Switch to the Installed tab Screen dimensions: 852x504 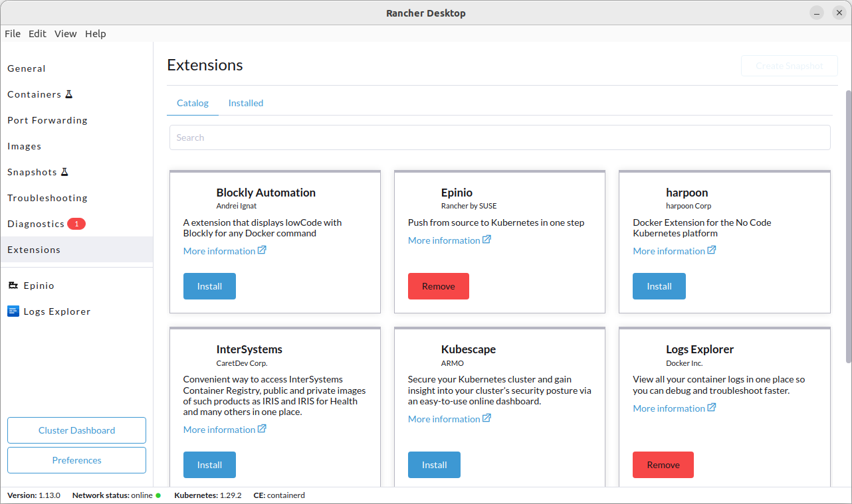click(x=246, y=103)
